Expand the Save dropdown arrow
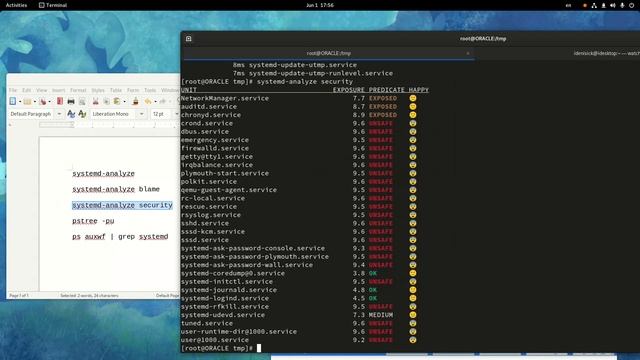Viewport: 640px width, 360px height. click(50, 102)
